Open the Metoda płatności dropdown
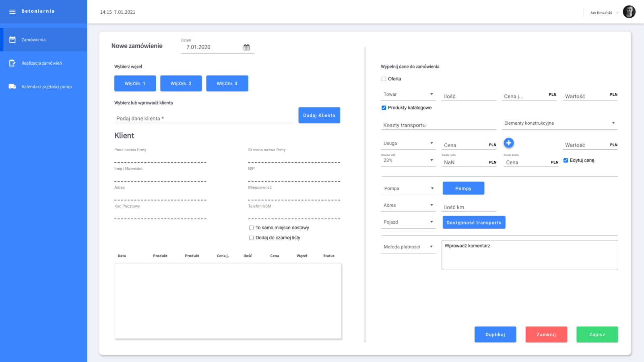Screen dimensions: 644x362 click(x=408, y=247)
